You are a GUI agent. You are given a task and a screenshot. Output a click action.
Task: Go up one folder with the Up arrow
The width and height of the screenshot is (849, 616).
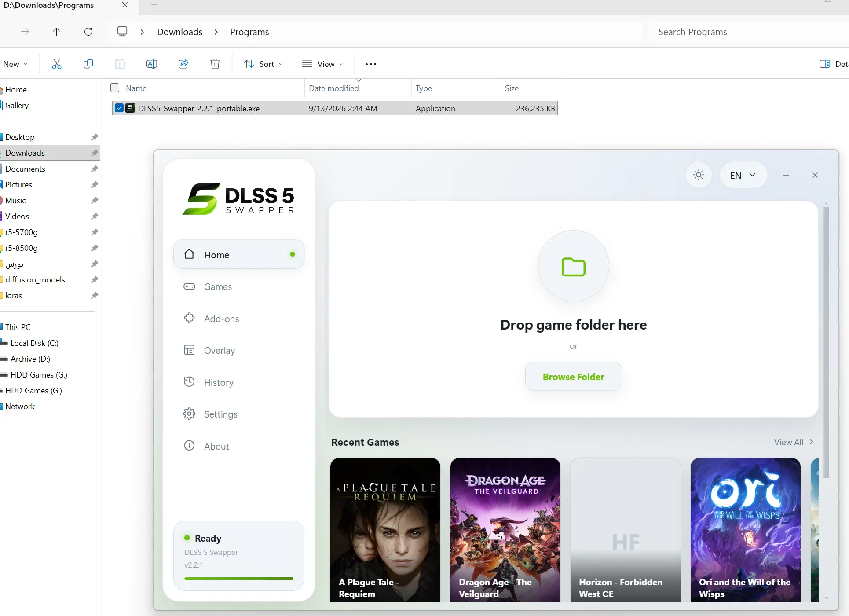point(56,32)
